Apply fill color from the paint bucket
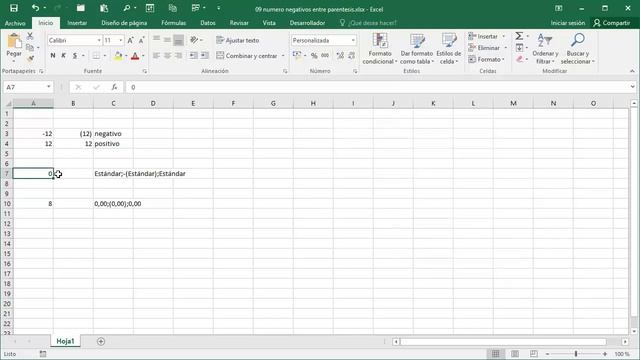 [x=118, y=56]
